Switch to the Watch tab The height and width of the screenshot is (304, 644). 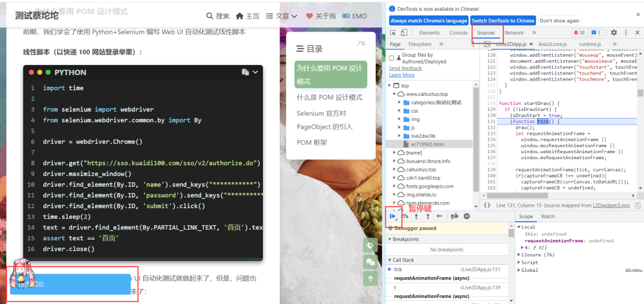548,216
